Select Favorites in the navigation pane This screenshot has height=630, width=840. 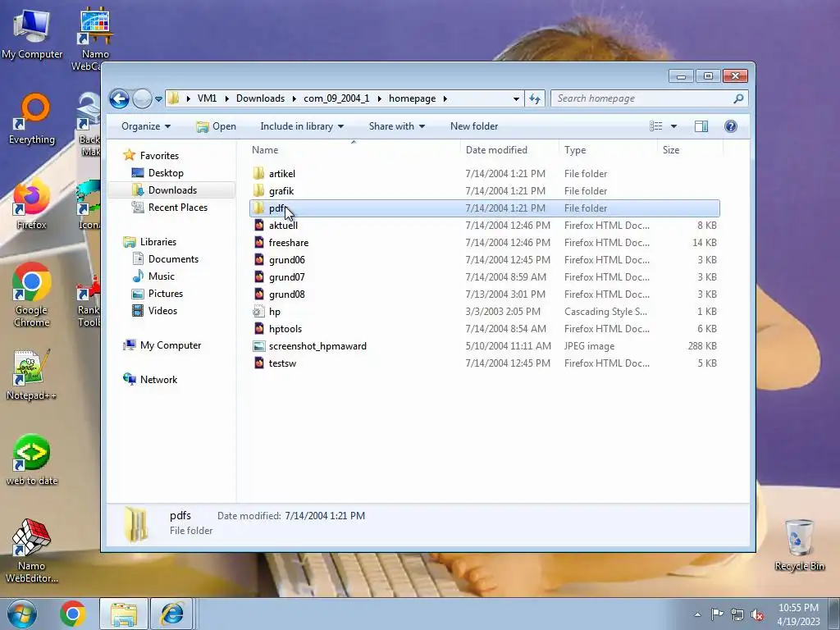point(159,156)
